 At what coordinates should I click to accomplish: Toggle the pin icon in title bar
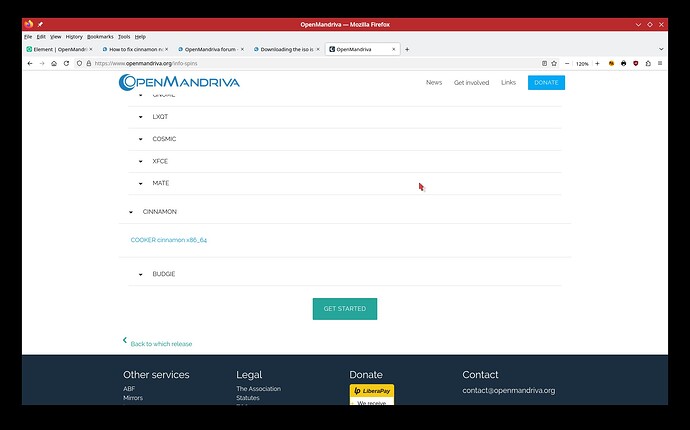(x=40, y=25)
